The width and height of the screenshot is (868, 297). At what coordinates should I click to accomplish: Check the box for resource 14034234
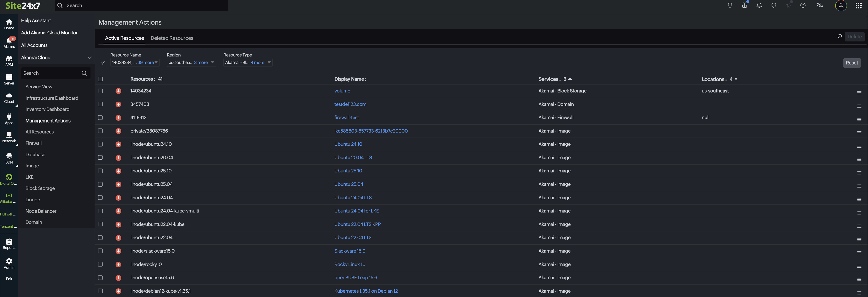click(100, 91)
